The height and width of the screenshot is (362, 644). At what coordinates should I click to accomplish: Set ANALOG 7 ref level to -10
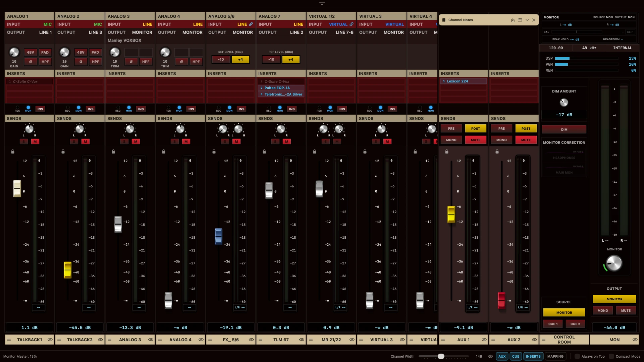(x=271, y=60)
